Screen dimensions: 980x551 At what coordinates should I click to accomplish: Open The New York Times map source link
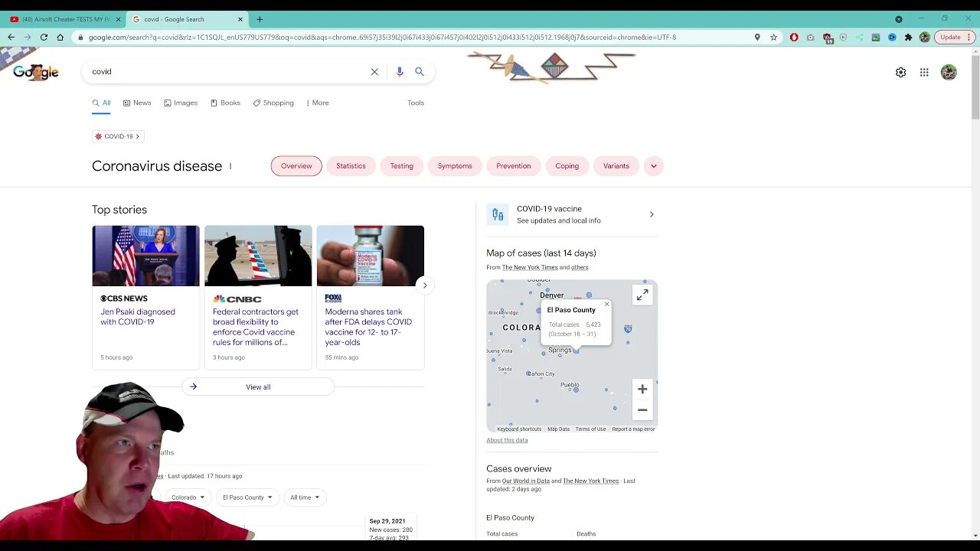coord(530,267)
